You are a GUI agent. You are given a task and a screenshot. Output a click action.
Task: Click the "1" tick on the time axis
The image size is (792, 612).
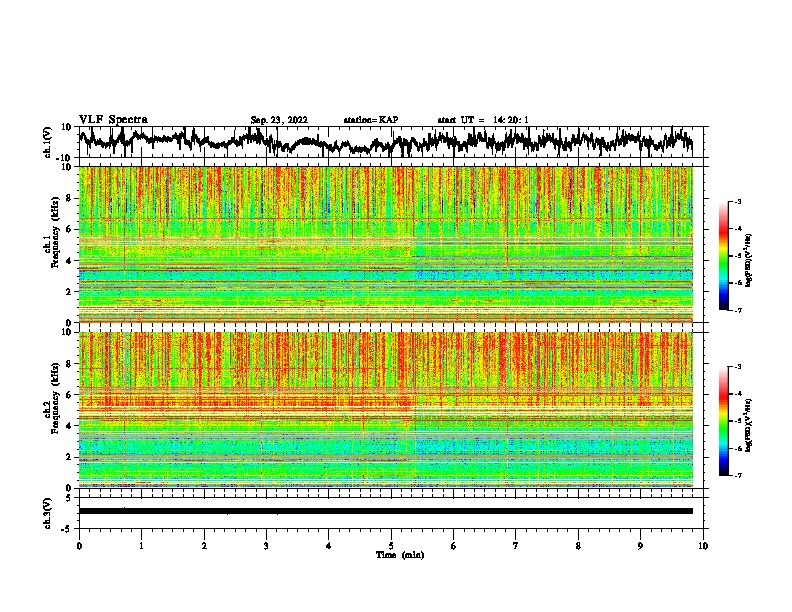[141, 546]
